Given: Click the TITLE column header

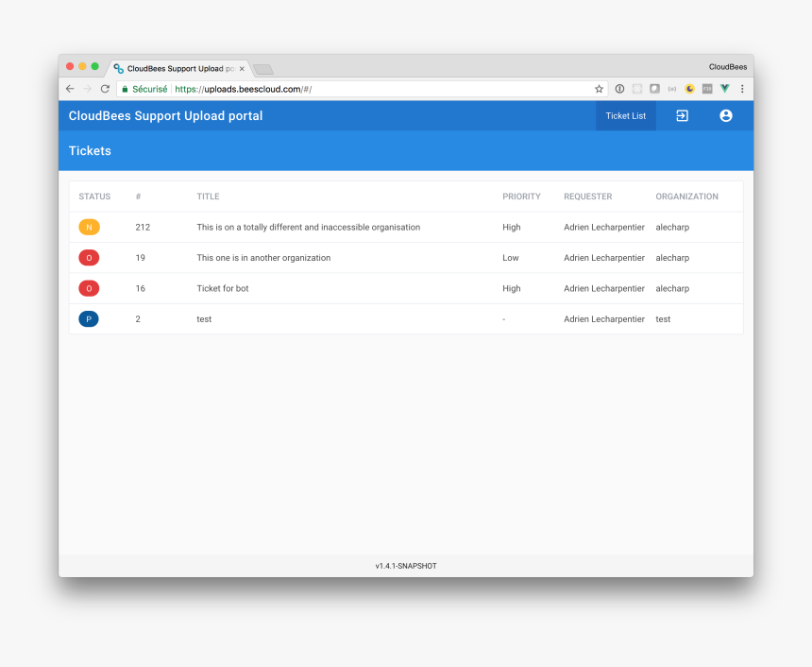Looking at the screenshot, I should 208,197.
